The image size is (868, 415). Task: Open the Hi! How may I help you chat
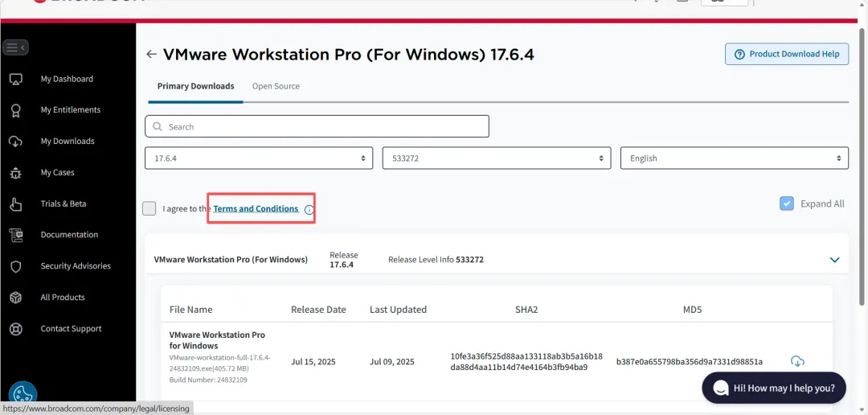774,388
